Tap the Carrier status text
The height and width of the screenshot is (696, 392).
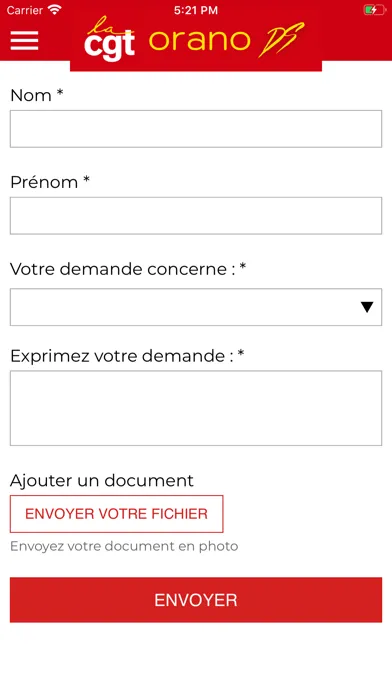pyautogui.click(x=24, y=10)
